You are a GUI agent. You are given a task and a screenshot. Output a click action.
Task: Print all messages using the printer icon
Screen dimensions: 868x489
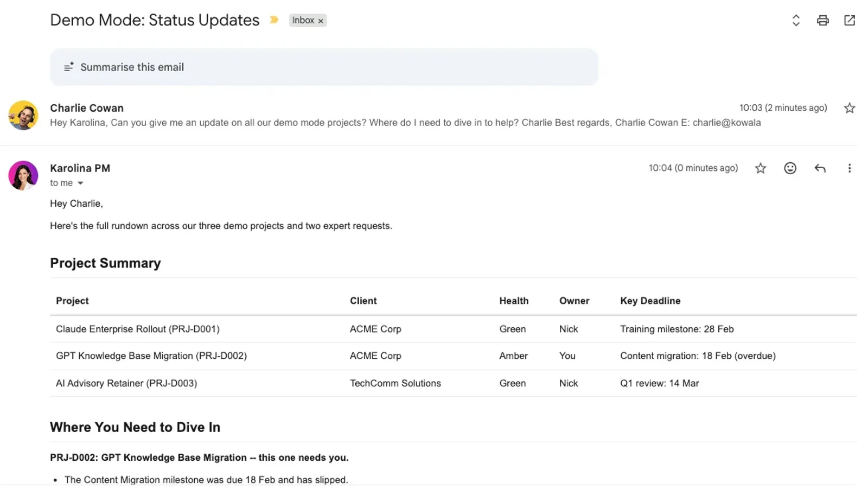point(822,21)
